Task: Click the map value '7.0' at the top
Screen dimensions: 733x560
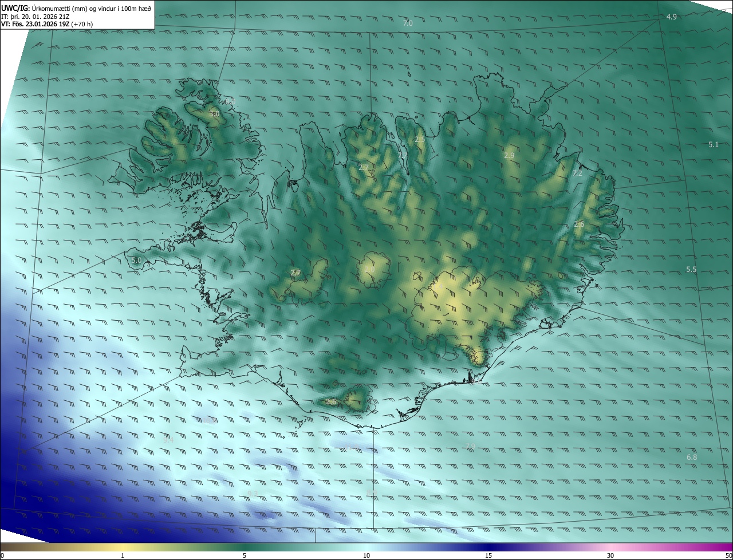Action: pos(407,23)
